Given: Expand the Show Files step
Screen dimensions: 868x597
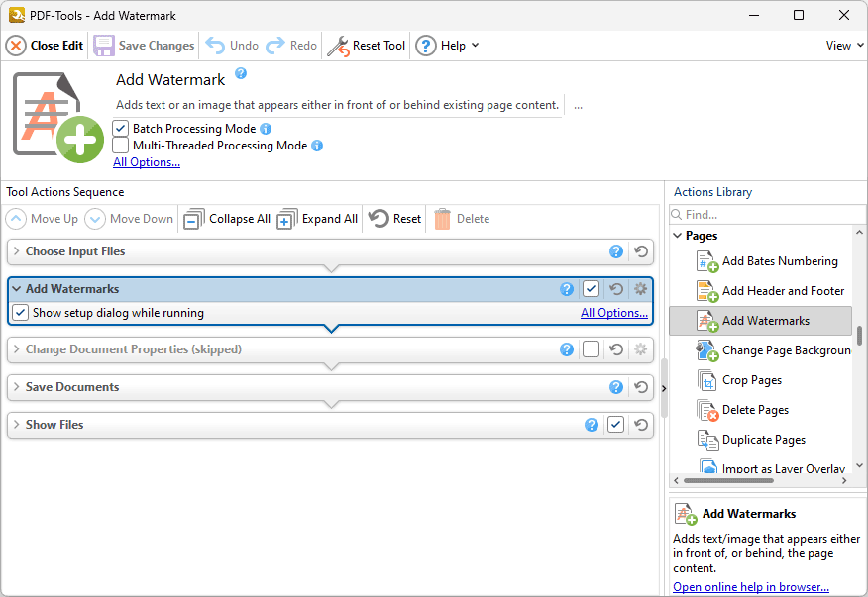Looking at the screenshot, I should point(17,425).
